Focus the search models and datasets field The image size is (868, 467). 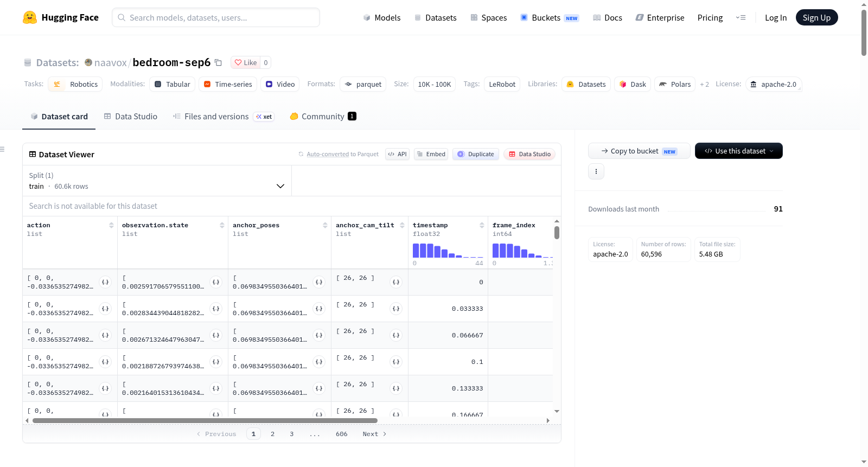point(216,17)
